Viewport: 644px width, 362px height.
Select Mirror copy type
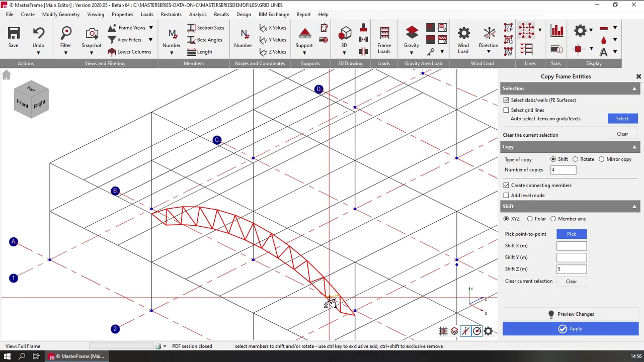coord(601,159)
